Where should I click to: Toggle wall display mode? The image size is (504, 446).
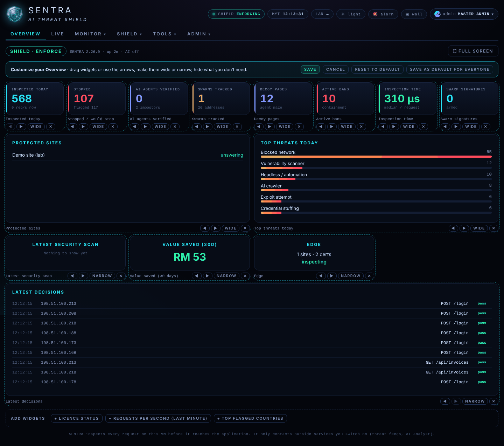[x=414, y=14]
